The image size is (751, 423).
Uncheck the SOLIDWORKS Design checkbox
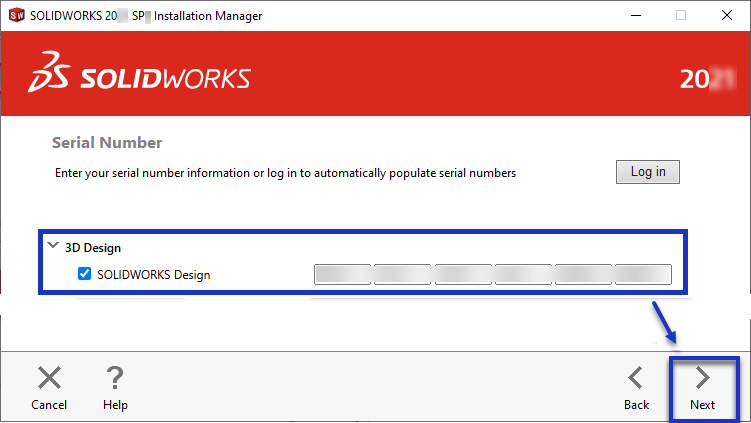[x=84, y=274]
